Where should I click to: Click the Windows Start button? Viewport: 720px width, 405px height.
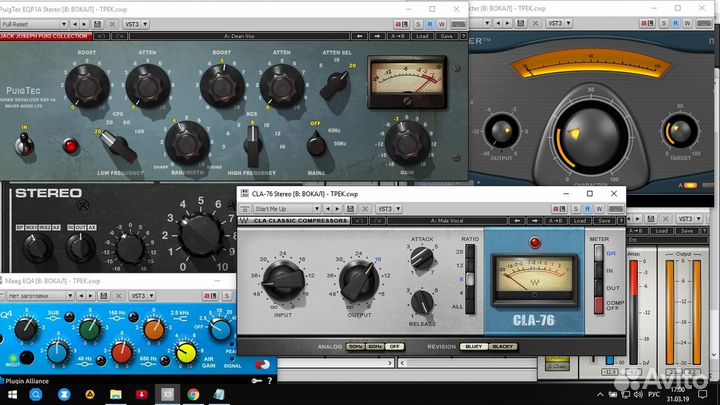click(x=11, y=395)
